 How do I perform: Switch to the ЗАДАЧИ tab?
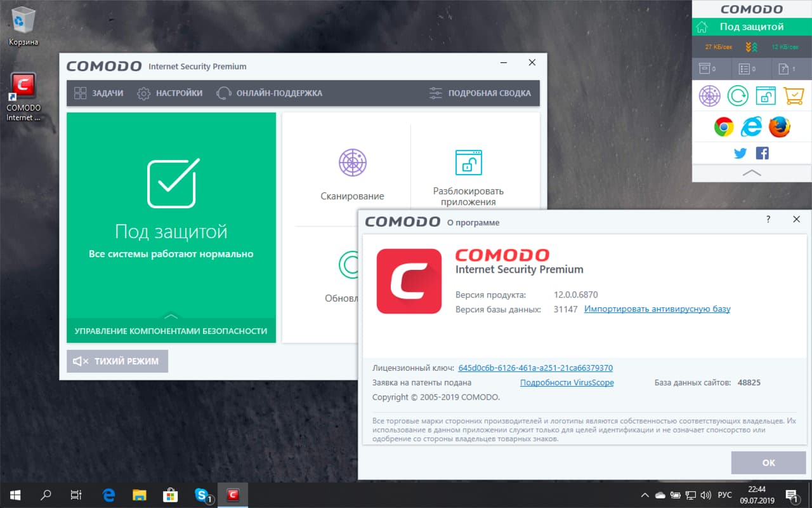(x=99, y=93)
